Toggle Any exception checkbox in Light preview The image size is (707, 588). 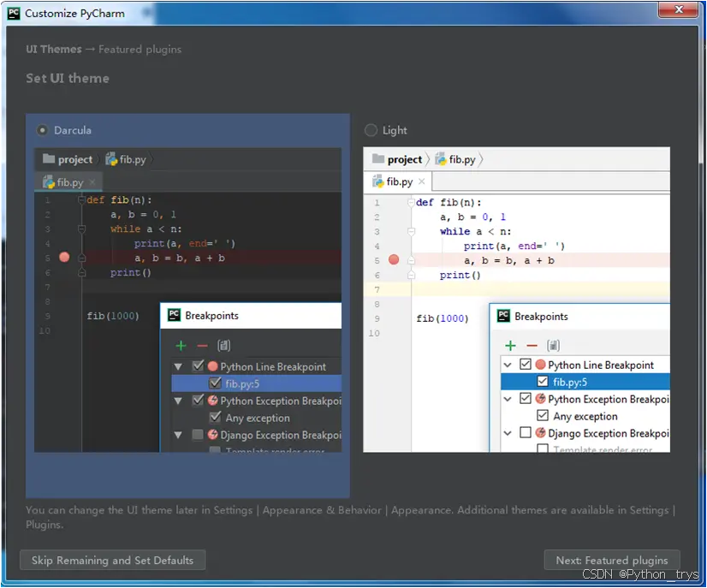click(x=543, y=415)
